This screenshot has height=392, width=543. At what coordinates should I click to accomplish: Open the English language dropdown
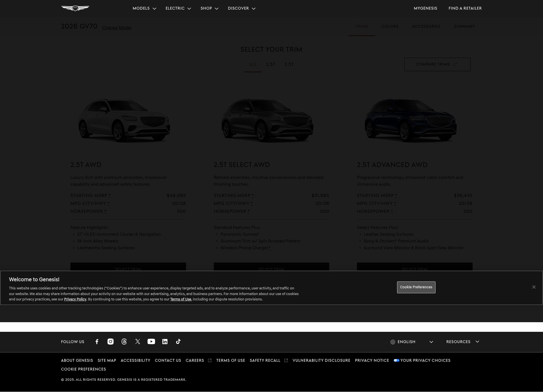[412, 342]
